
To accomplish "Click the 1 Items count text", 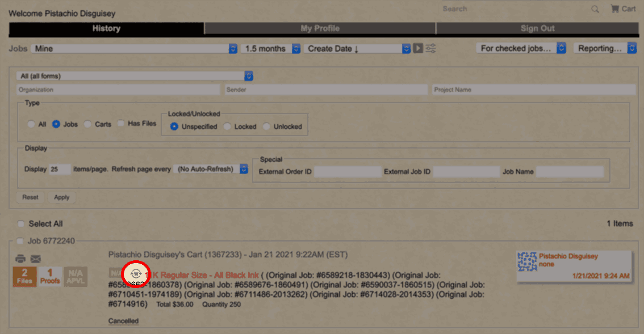I will pos(620,223).
